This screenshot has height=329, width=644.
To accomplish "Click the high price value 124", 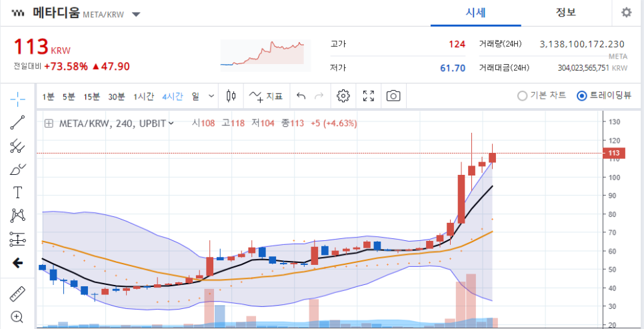I will pos(457,45).
